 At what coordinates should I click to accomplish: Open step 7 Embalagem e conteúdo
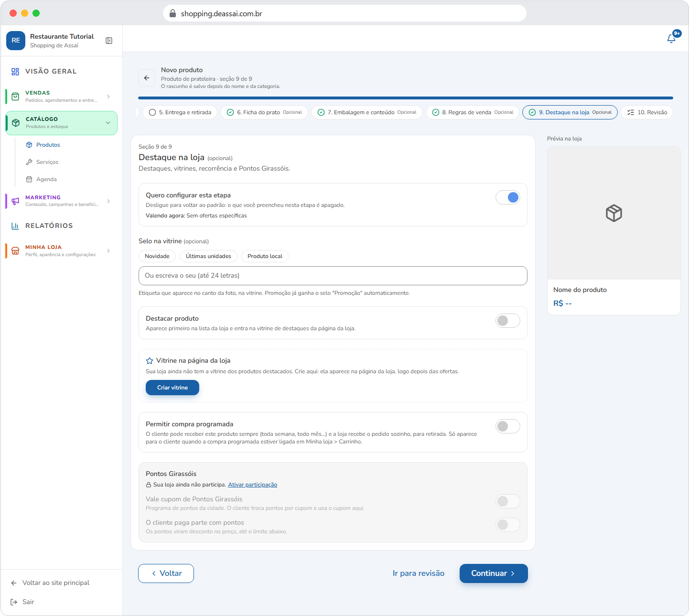tap(367, 112)
